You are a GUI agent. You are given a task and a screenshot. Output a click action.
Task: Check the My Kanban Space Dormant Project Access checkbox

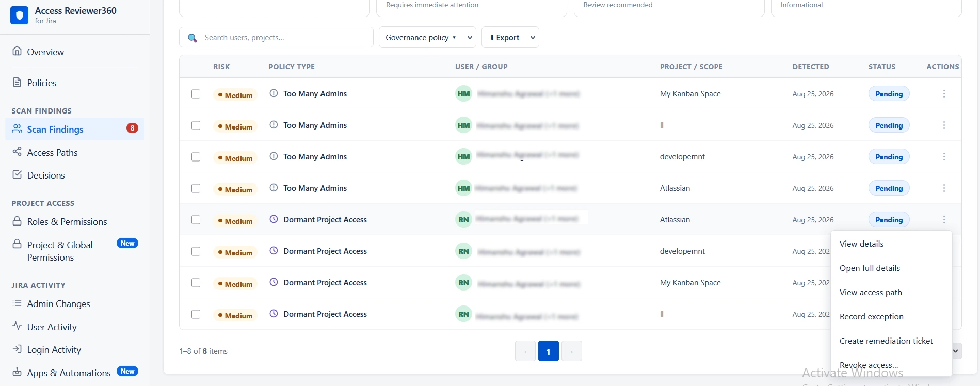coord(196,283)
